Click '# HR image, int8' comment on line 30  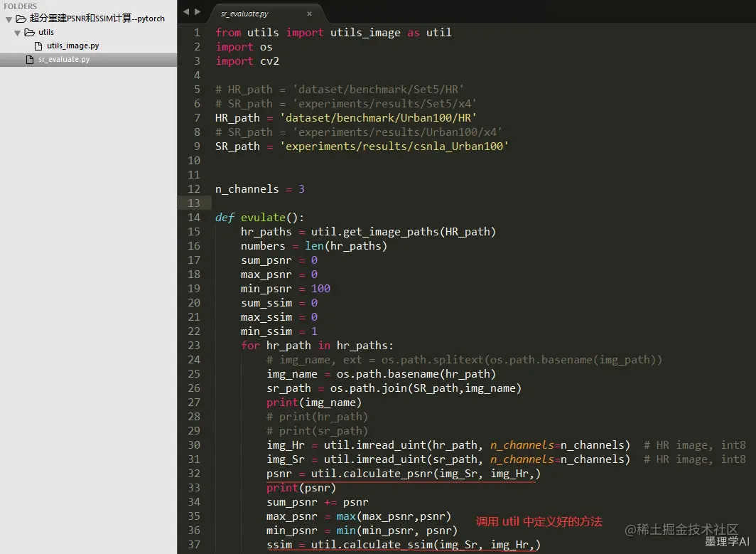click(x=695, y=445)
